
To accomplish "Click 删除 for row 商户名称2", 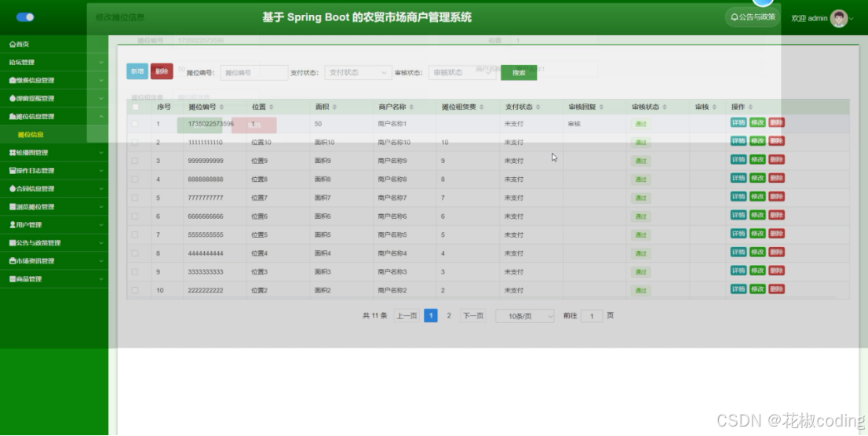I will 777,289.
